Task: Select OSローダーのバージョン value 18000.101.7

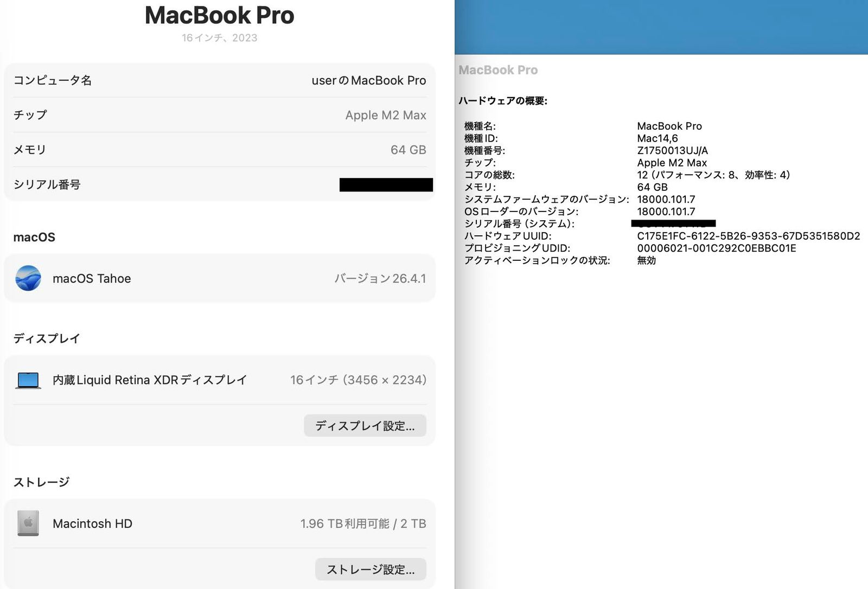Action: [x=666, y=212]
